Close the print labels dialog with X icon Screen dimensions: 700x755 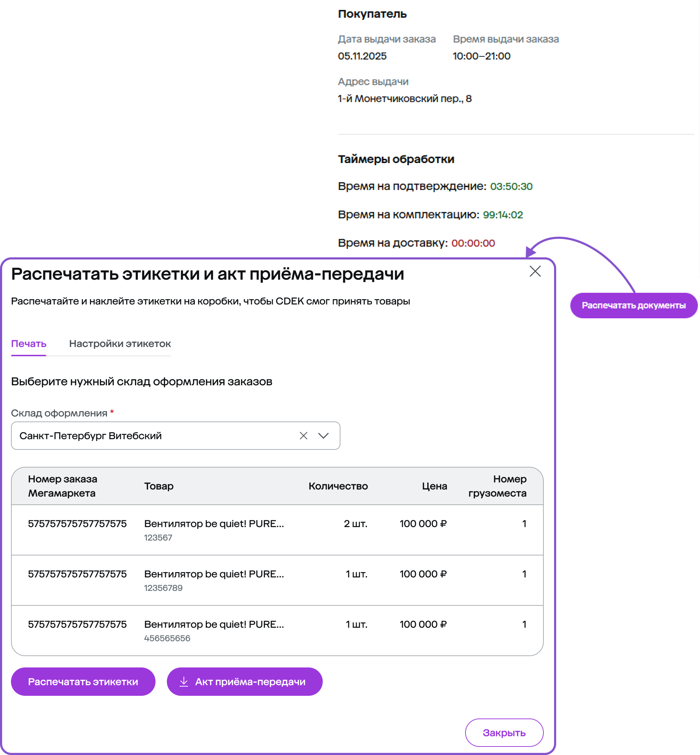535,272
